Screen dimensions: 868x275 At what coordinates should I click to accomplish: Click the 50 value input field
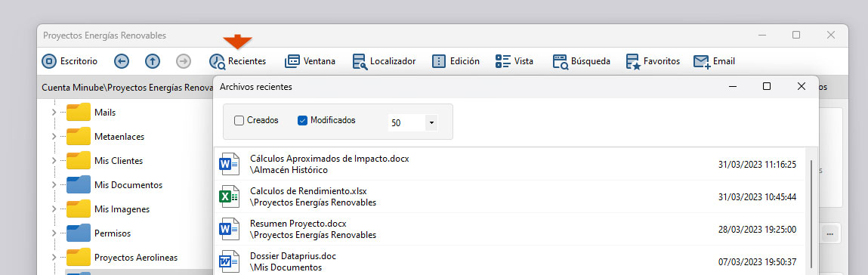[406, 123]
